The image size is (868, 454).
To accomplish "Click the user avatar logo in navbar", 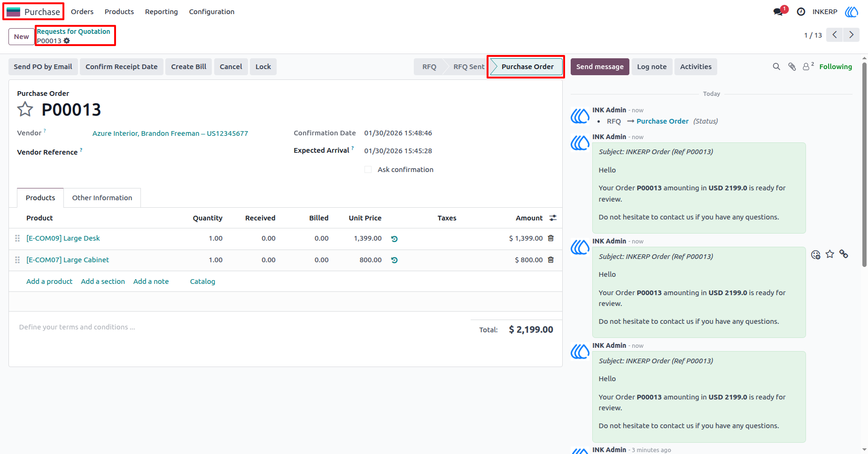I will click(x=851, y=12).
